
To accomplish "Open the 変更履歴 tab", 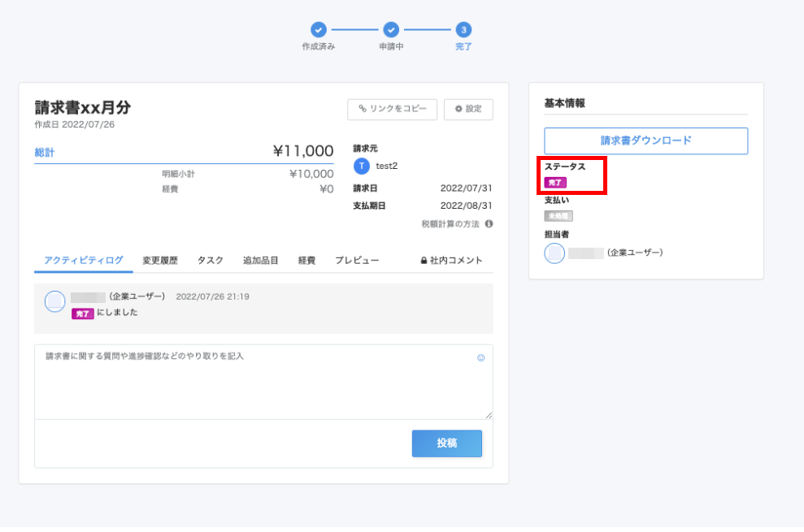I will point(160,261).
